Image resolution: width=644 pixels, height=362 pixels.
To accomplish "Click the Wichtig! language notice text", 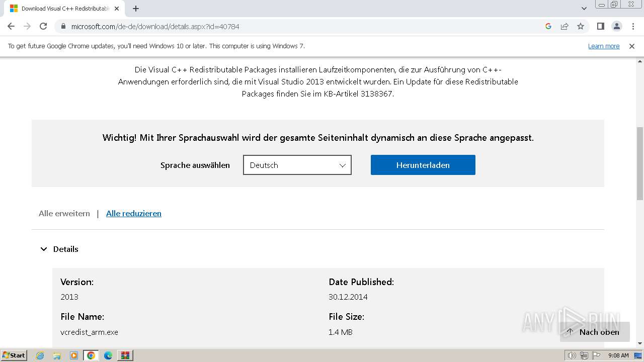I will 318,137.
